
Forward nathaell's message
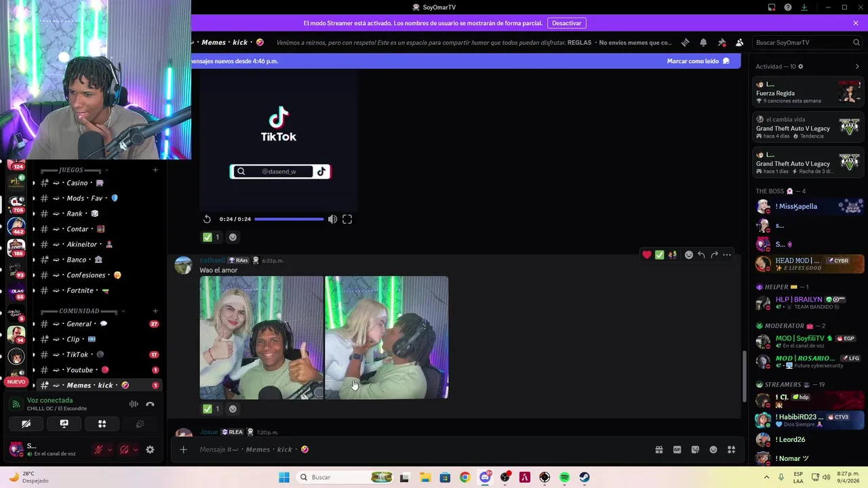pyautogui.click(x=714, y=255)
